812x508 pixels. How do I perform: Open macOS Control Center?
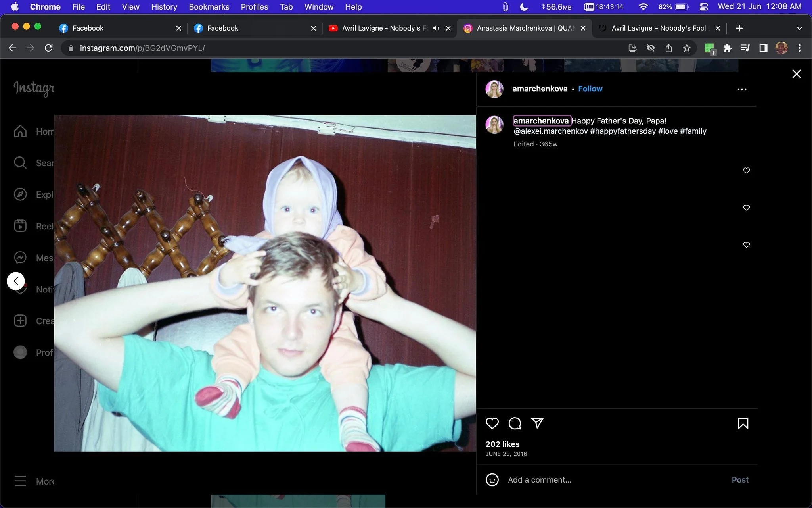click(704, 7)
